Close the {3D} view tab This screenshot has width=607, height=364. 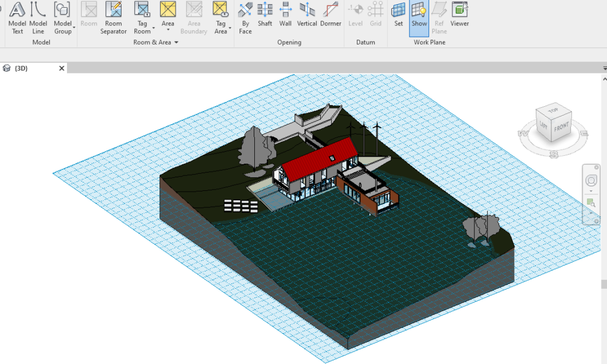click(x=62, y=68)
